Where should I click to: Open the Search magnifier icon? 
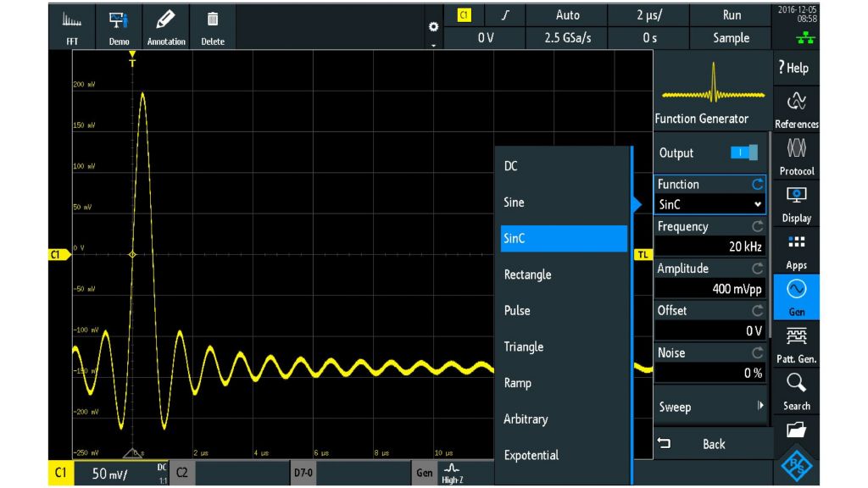click(x=796, y=391)
